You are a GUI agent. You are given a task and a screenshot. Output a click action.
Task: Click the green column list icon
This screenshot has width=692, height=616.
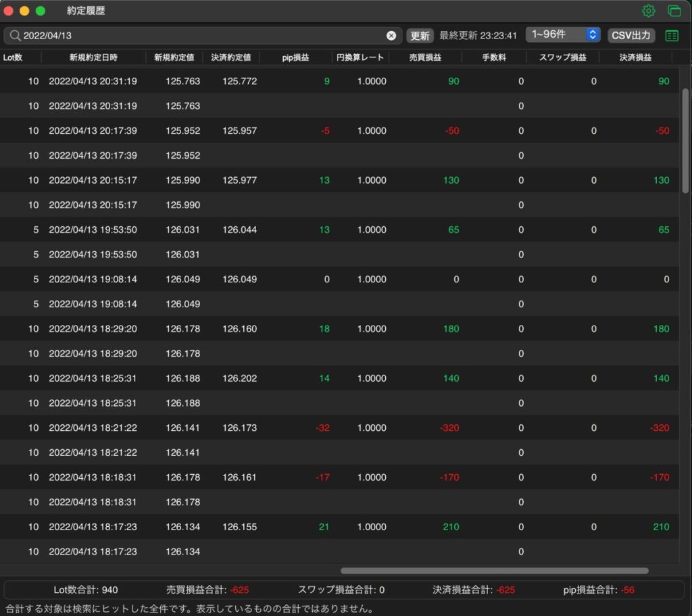[672, 36]
